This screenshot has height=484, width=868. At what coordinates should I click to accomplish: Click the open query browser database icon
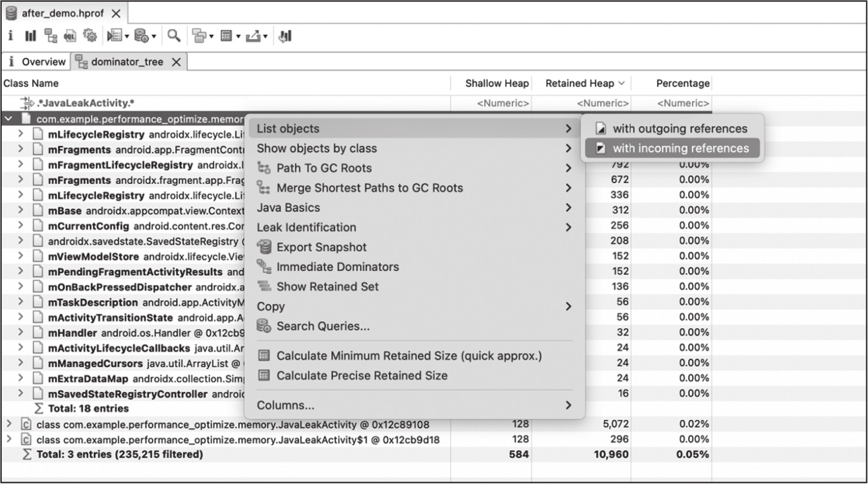[x=141, y=36]
